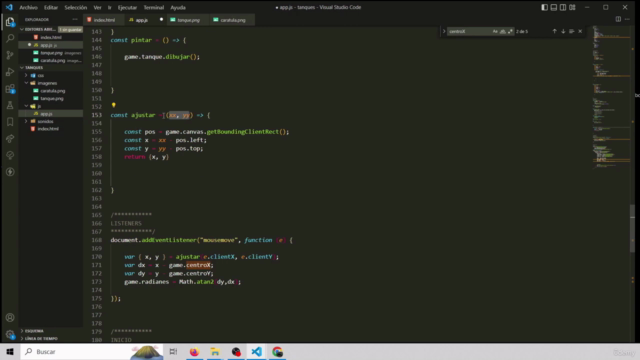
Task: Open the Extensions view
Action: pos(10,89)
